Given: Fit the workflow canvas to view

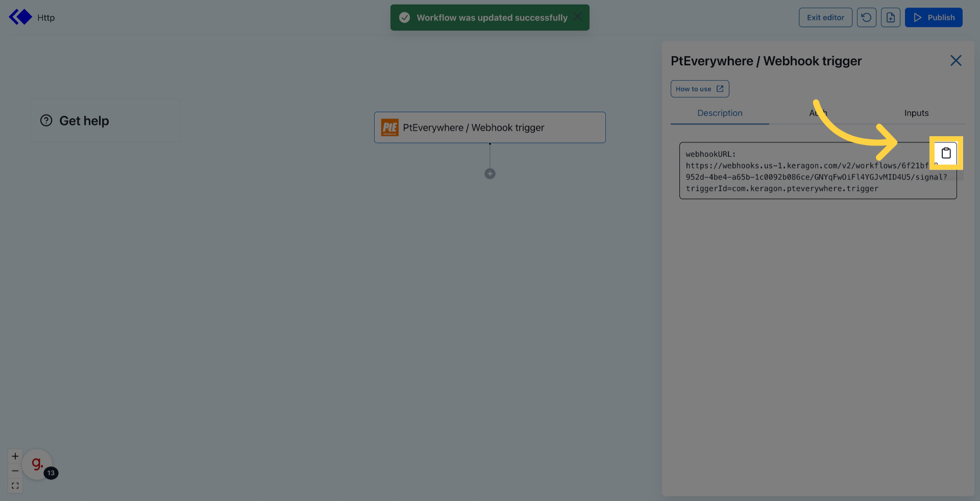Looking at the screenshot, I should (15, 486).
